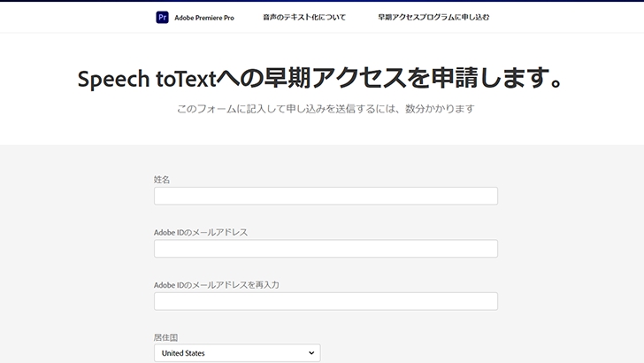644x363 pixels.
Task: Go to 早期アクセスプログラムに申し込む menu item
Action: (x=433, y=18)
